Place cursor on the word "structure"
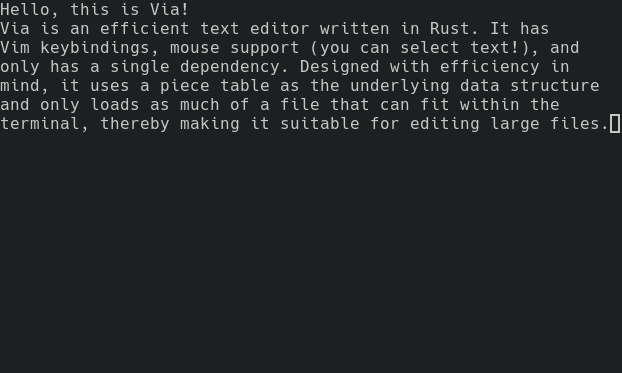The height and width of the screenshot is (373, 622). [x=555, y=86]
